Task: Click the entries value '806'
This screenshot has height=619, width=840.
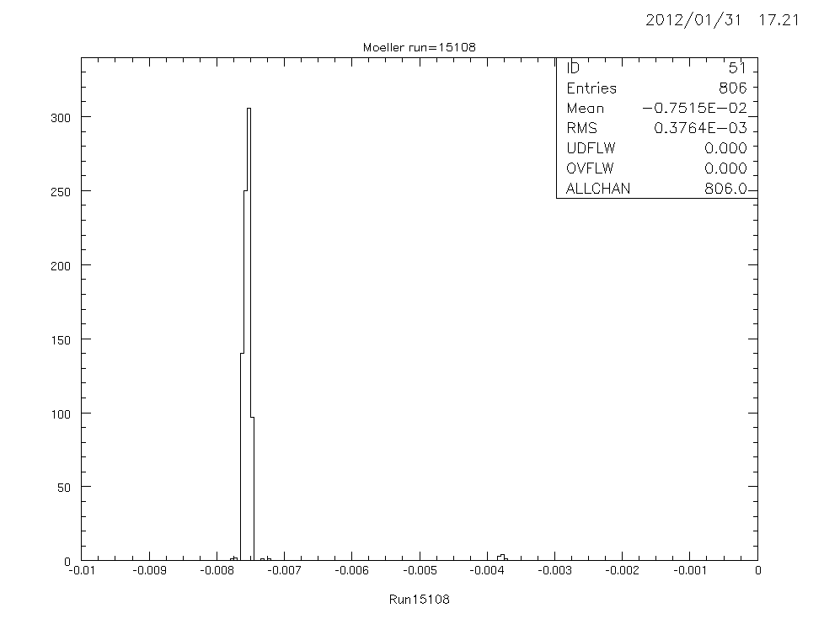Action: pos(732,88)
